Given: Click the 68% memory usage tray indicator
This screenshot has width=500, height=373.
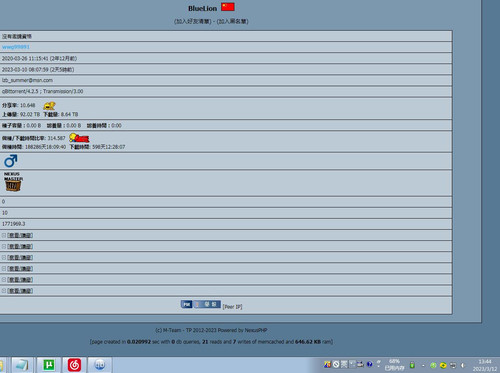Looking at the screenshot, I should pos(394,365).
